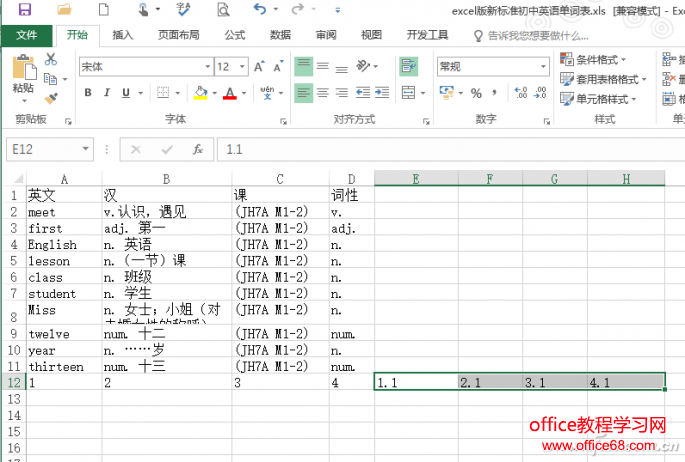
Task: Open the 文件 File tab
Action: point(27,35)
